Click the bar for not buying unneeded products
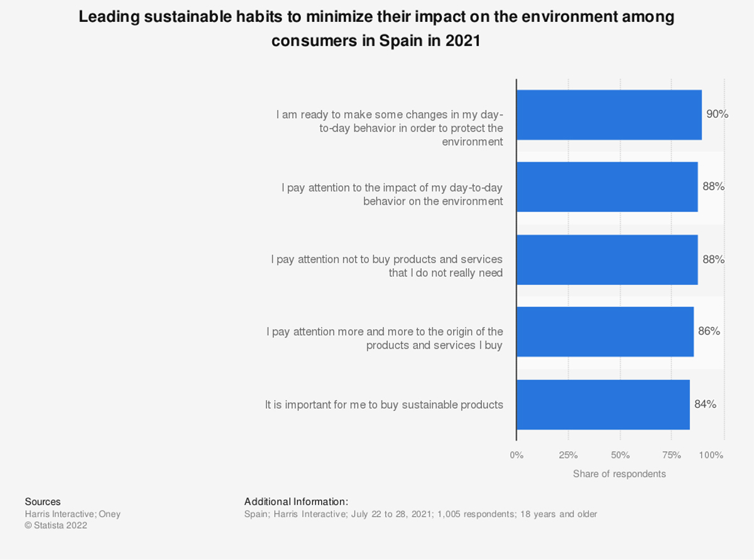The image size is (754, 560). [606, 260]
